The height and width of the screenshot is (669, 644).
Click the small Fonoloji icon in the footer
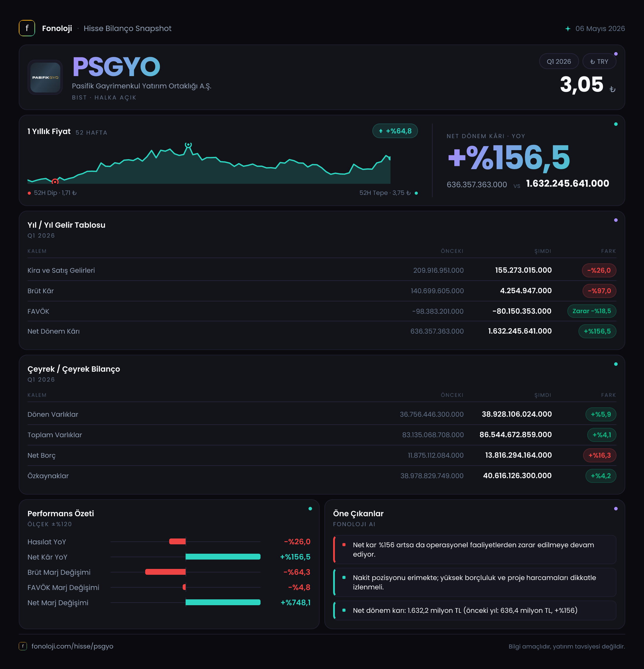(23, 646)
